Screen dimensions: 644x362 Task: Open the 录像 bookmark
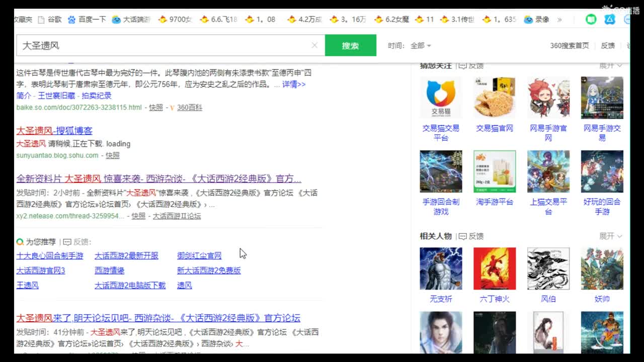tap(537, 20)
